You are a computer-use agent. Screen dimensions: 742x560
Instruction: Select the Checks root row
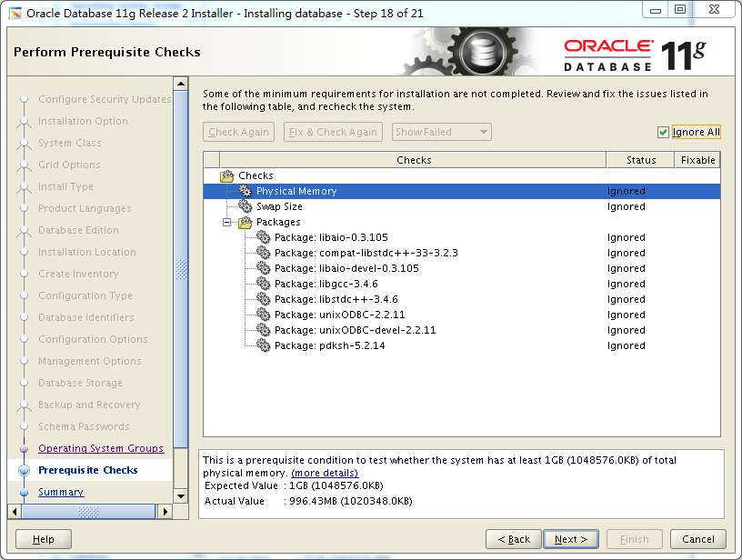click(x=462, y=176)
